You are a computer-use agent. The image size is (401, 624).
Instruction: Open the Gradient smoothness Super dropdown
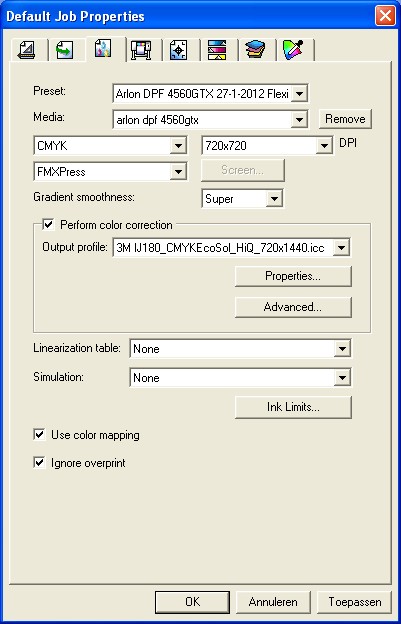(x=275, y=199)
